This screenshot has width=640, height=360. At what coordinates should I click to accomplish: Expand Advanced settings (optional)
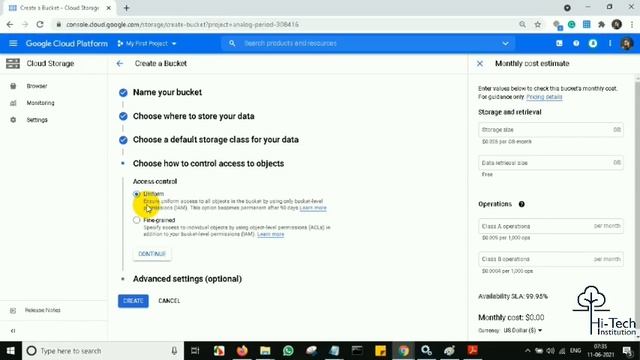187,279
